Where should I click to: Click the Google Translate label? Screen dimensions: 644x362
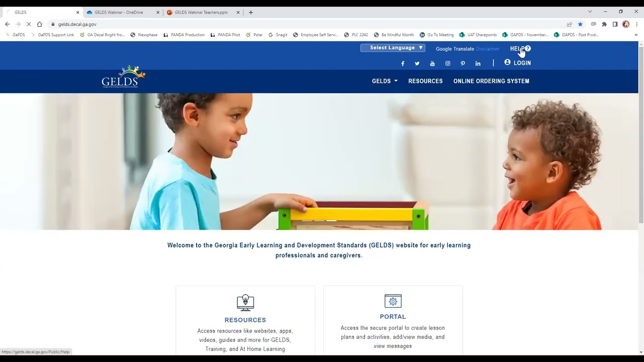pos(455,49)
